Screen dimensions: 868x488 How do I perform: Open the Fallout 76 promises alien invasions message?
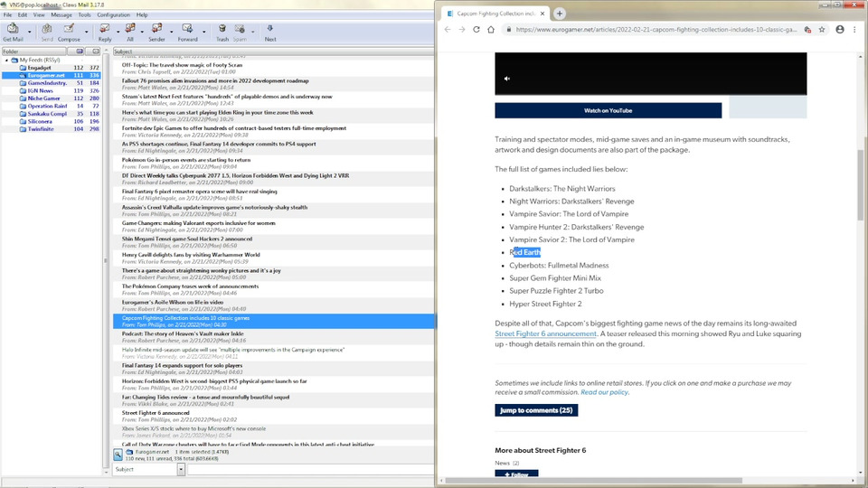coord(273,83)
